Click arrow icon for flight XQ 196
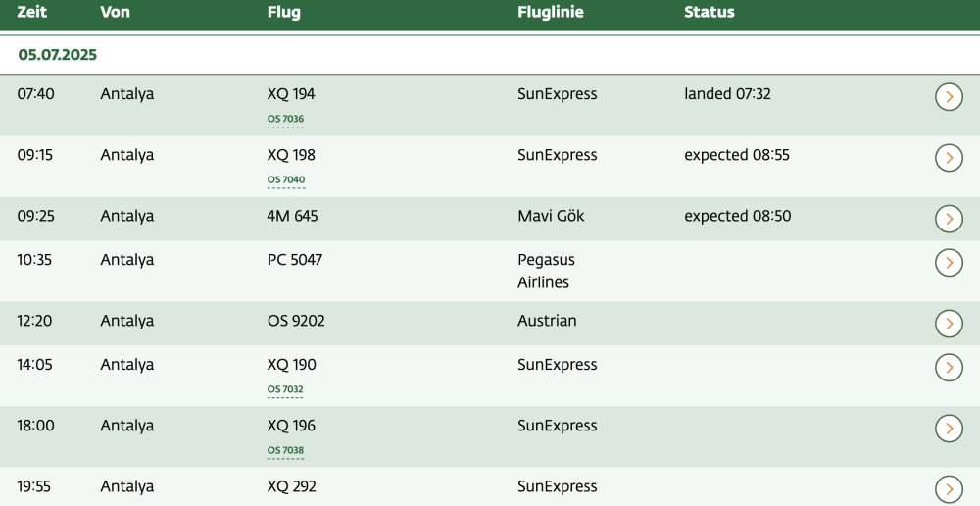 [949, 428]
